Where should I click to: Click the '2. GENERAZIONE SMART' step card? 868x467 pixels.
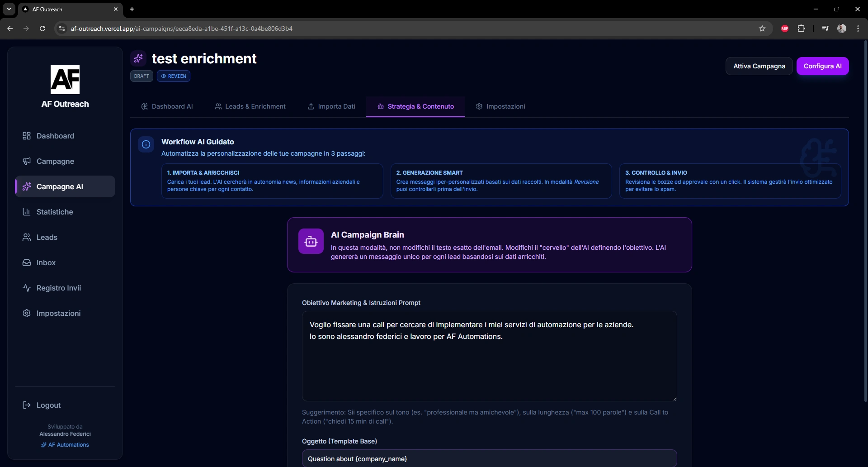tap(501, 181)
